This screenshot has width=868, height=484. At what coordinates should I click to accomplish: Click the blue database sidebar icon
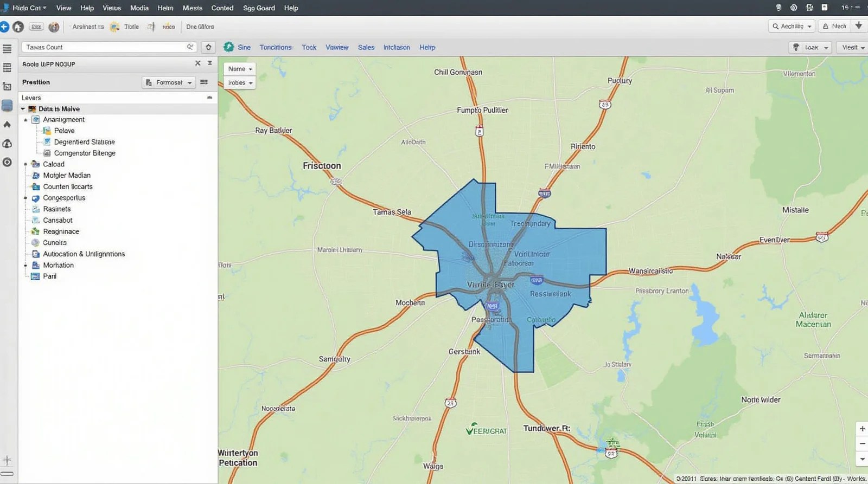point(7,106)
